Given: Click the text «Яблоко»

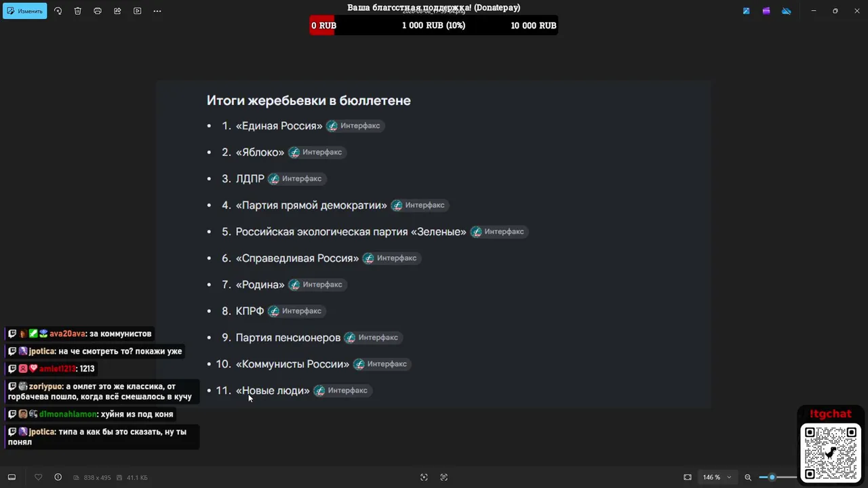Looking at the screenshot, I should [260, 152].
